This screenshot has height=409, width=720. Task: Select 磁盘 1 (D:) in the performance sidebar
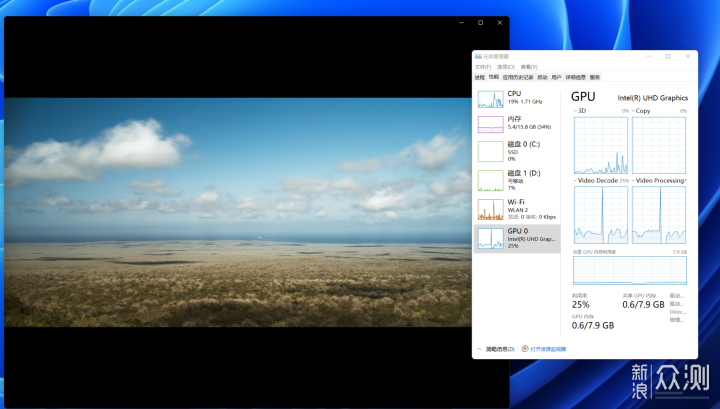pos(517,180)
